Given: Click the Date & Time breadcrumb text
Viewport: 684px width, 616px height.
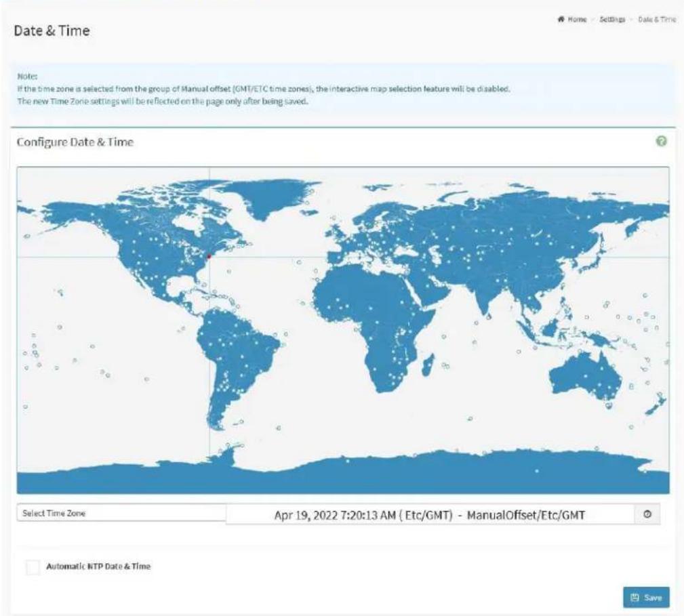Looking at the screenshot, I should 657,20.
